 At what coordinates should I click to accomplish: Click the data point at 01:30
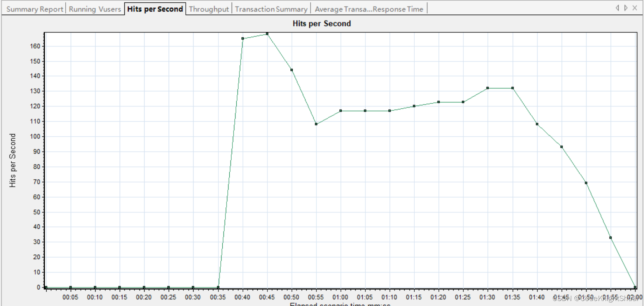coord(487,88)
